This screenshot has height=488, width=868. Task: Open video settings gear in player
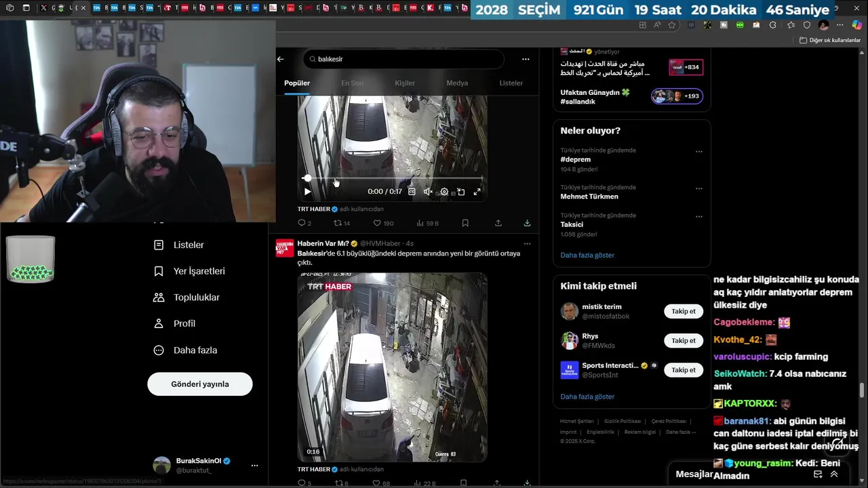click(444, 192)
